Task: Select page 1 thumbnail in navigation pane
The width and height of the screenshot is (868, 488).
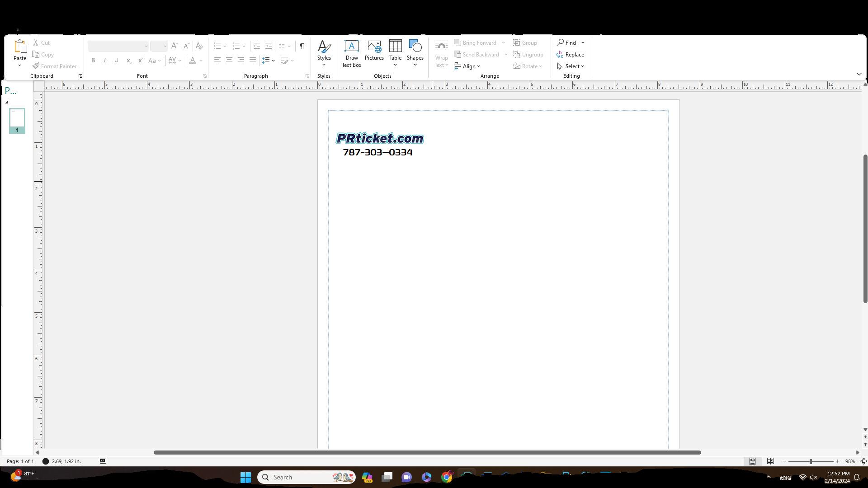Action: pyautogui.click(x=17, y=118)
